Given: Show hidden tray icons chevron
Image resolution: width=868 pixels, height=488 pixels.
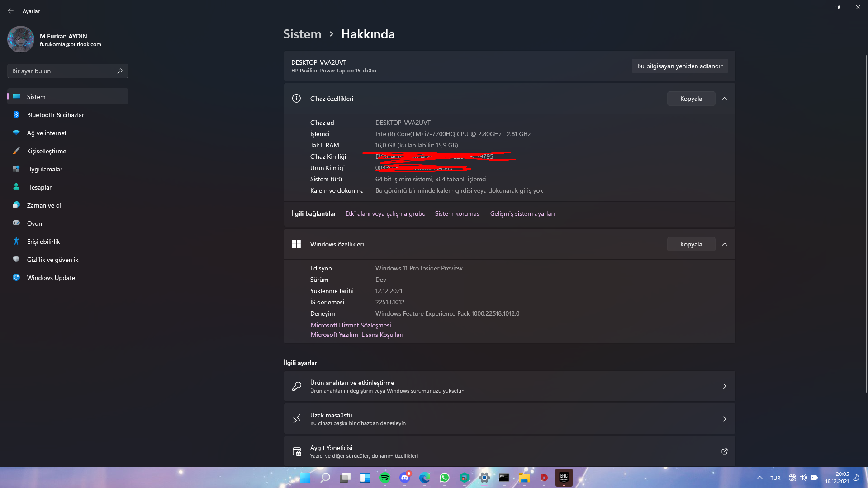Looking at the screenshot, I should click(x=760, y=478).
